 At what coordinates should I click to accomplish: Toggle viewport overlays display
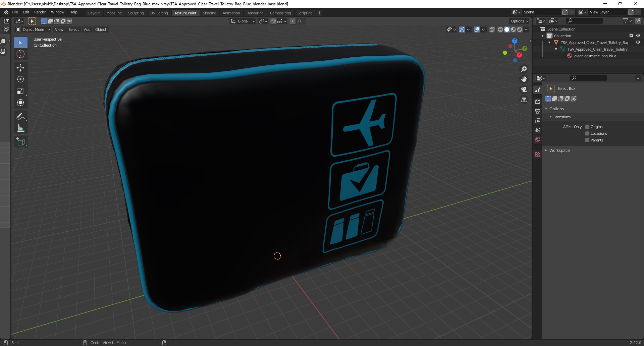[x=477, y=30]
